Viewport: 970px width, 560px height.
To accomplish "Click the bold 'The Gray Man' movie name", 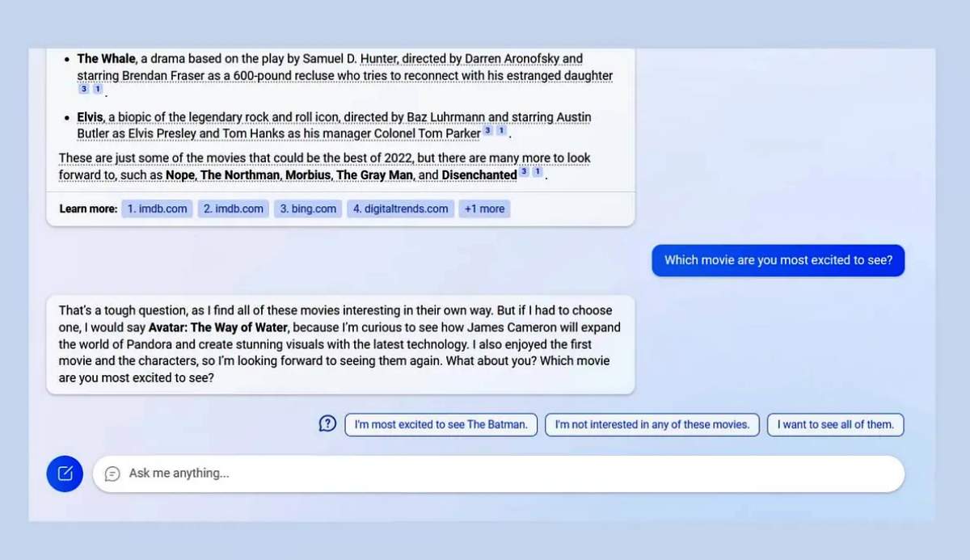I will pyautogui.click(x=374, y=175).
